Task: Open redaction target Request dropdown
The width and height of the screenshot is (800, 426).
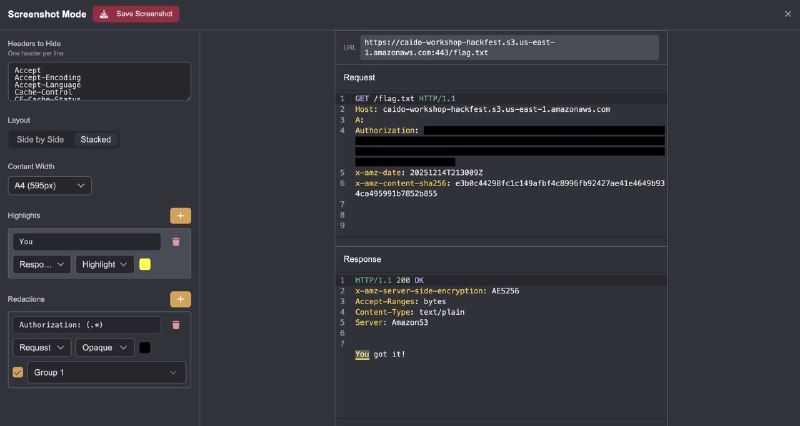Action: coord(41,347)
